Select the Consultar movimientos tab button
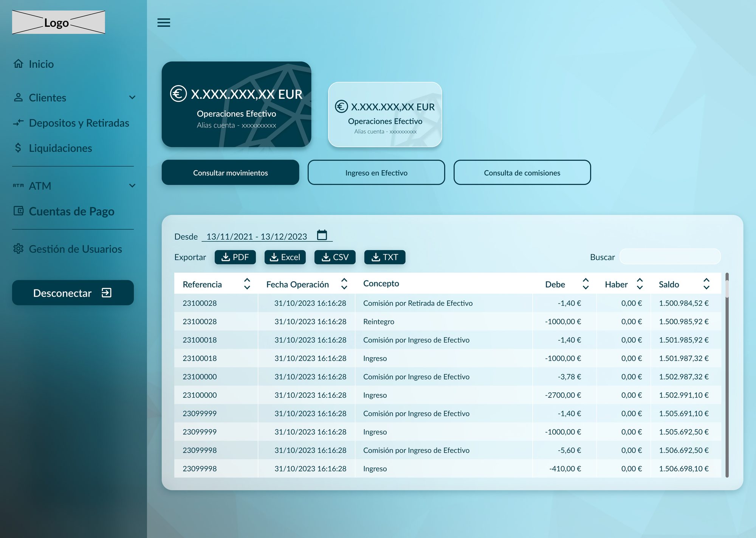 tap(231, 173)
